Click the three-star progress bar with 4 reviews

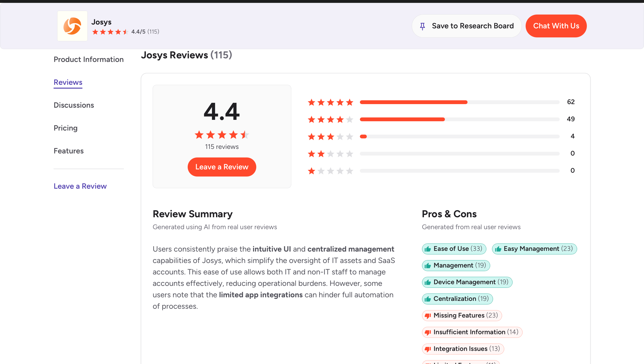pos(459,136)
